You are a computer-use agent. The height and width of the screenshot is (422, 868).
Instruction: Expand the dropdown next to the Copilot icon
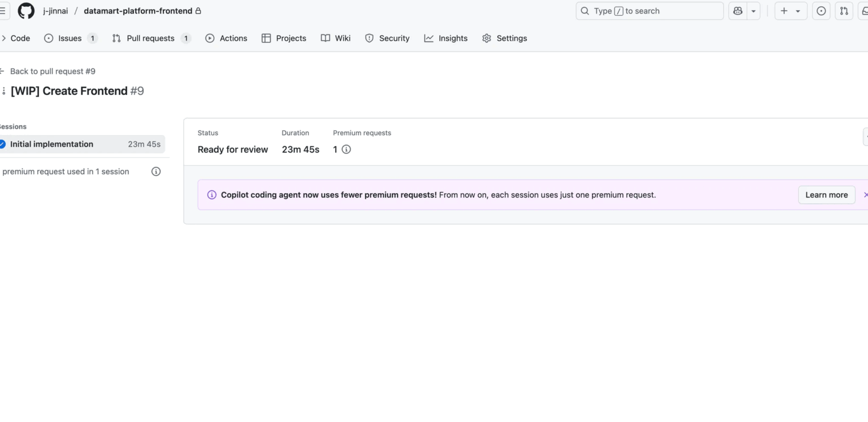tap(753, 10)
